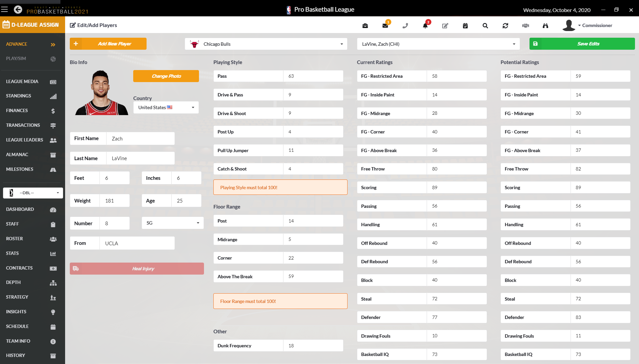Click the phone icon in toolbar
Viewport: 639px width, 364px height.
(405, 26)
